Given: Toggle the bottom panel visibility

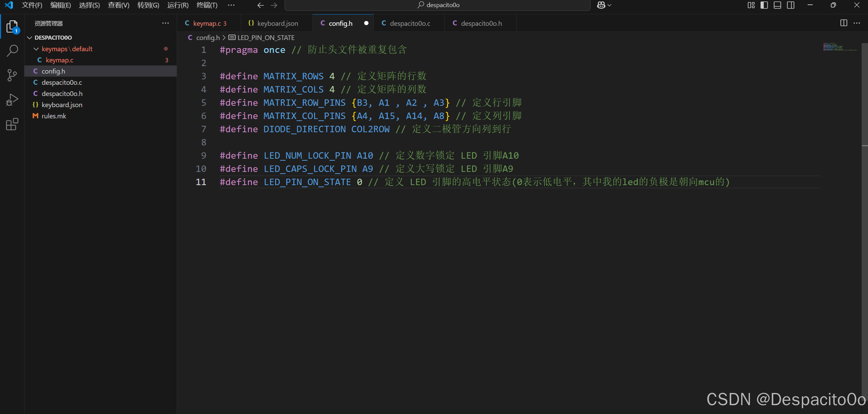Looking at the screenshot, I should coord(777,5).
